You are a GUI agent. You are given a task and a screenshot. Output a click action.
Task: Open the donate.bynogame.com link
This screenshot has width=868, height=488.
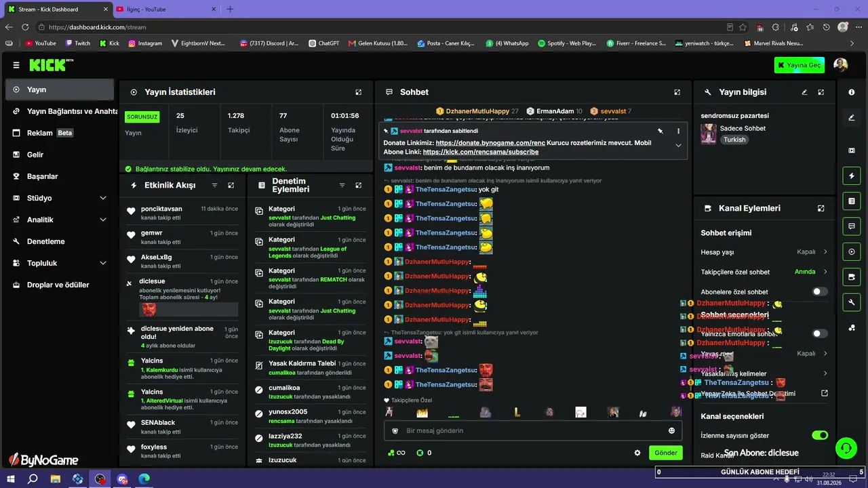[490, 143]
